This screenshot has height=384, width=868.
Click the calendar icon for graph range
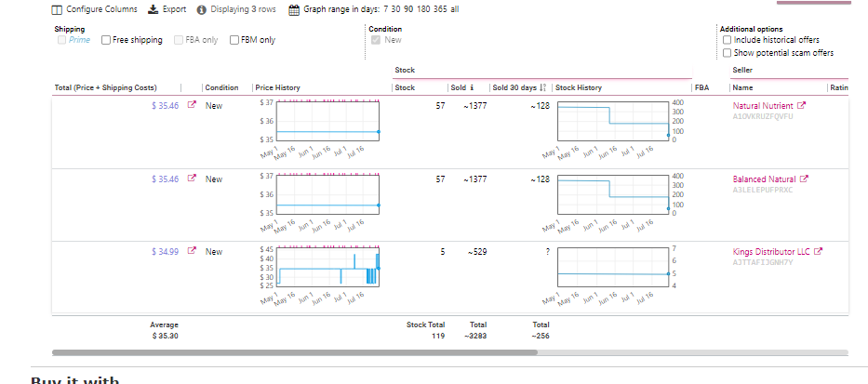point(294,10)
